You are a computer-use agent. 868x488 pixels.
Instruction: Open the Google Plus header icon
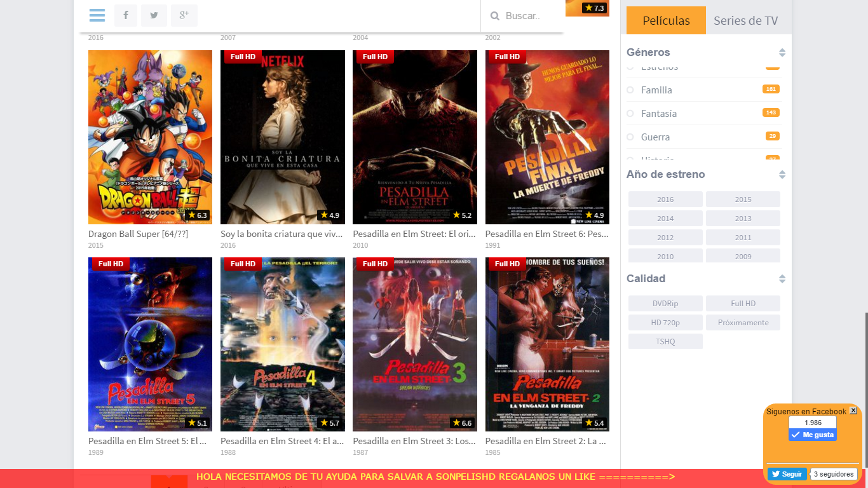click(184, 15)
